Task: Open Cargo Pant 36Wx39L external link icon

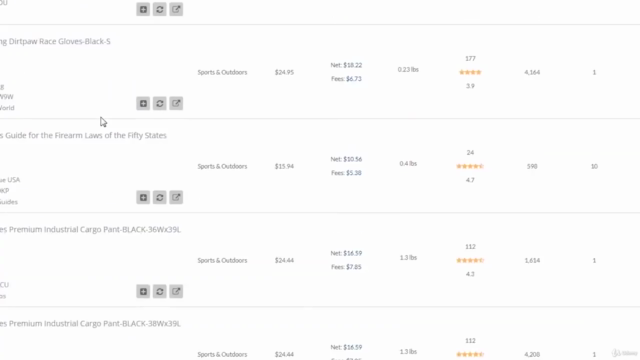Action: 176,291
